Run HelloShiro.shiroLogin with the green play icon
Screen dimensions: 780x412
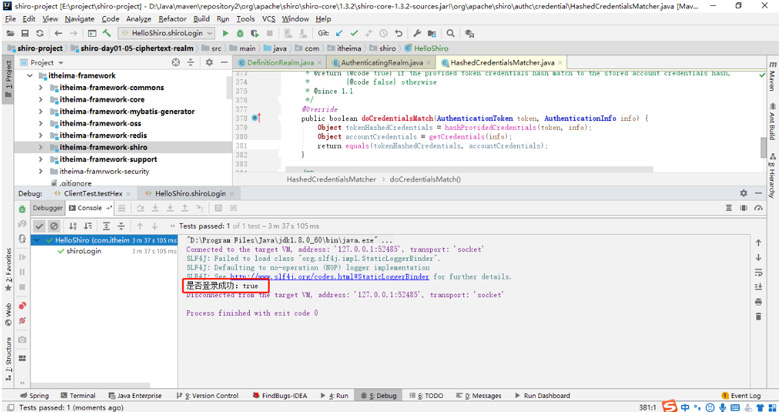225,33
